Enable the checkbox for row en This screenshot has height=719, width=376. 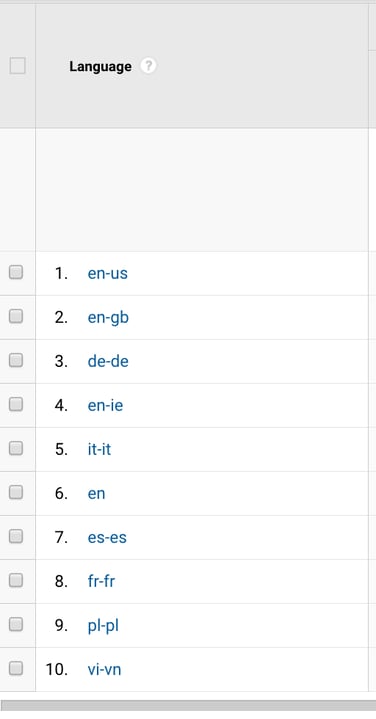point(16,492)
